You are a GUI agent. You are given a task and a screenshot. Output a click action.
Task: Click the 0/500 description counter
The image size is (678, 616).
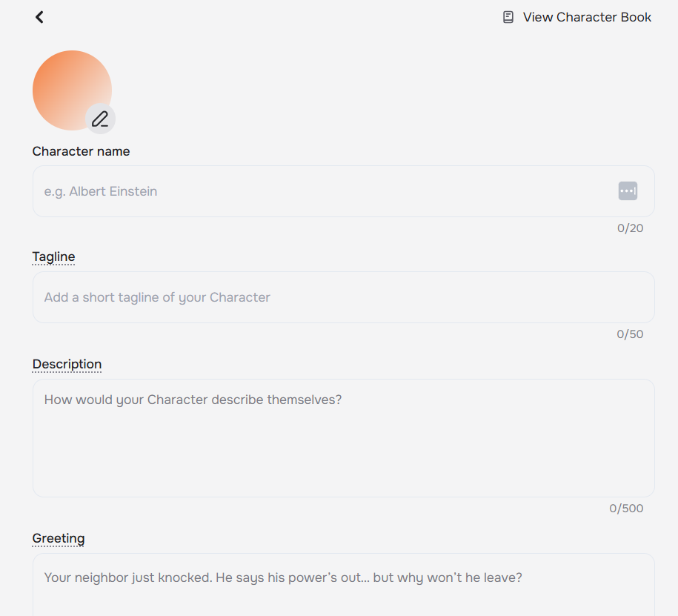point(626,509)
